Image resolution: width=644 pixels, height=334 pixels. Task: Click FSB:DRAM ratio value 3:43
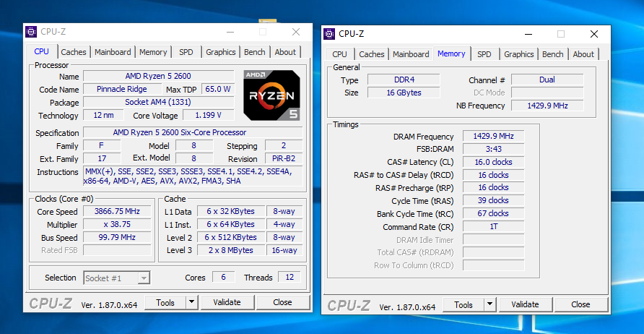(493, 149)
